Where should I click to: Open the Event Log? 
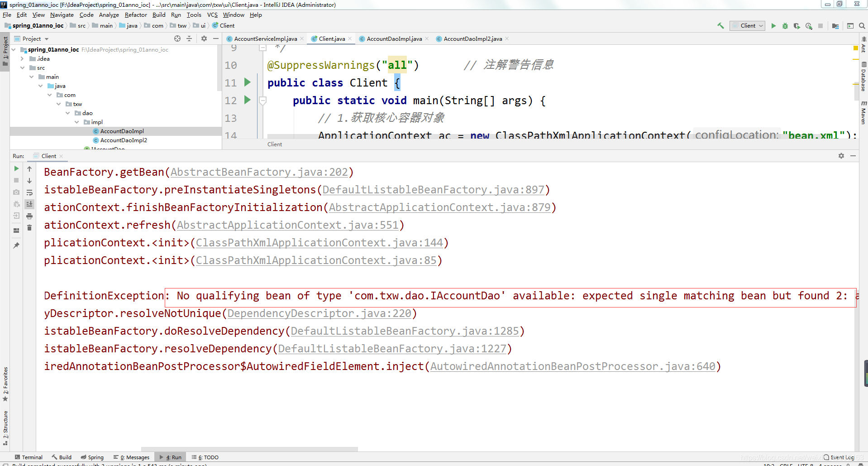pyautogui.click(x=839, y=457)
